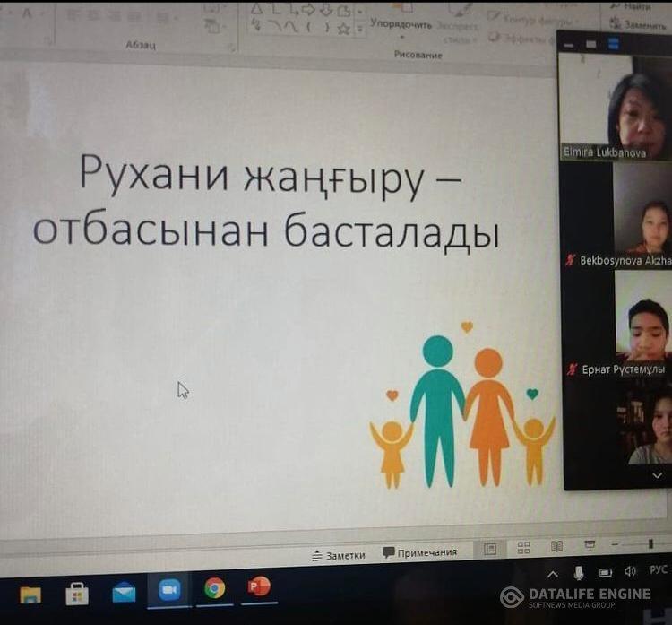Switch to Slide Sorter view
The image size is (672, 625).
coord(524,548)
